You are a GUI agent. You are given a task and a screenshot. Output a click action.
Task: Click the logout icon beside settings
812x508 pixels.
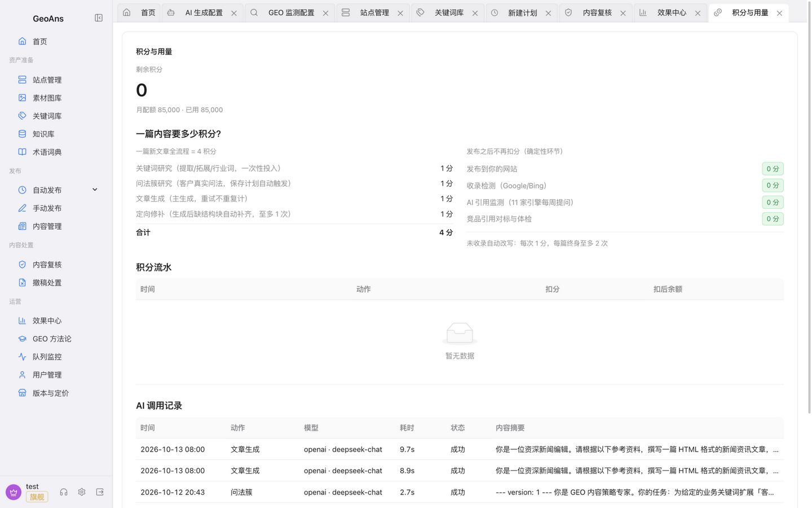point(100,492)
